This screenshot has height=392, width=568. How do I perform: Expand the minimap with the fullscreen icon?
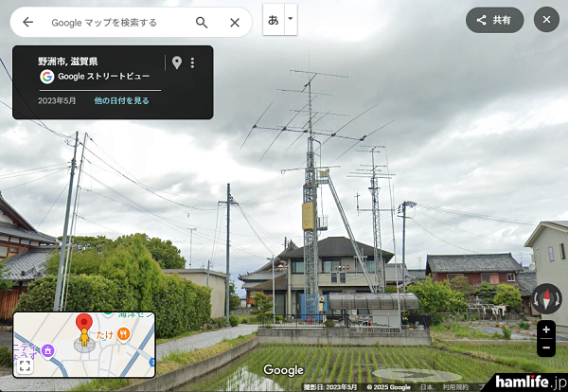[26, 365]
